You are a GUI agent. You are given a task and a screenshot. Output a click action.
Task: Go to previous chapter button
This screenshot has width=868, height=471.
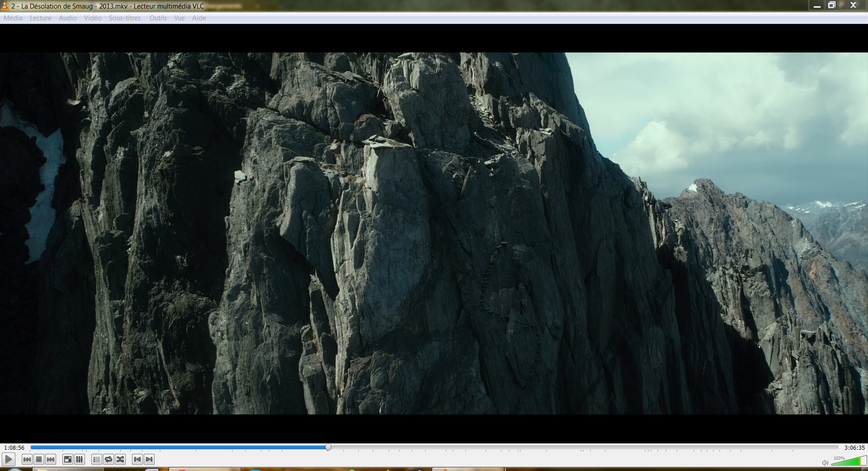pyautogui.click(x=137, y=459)
